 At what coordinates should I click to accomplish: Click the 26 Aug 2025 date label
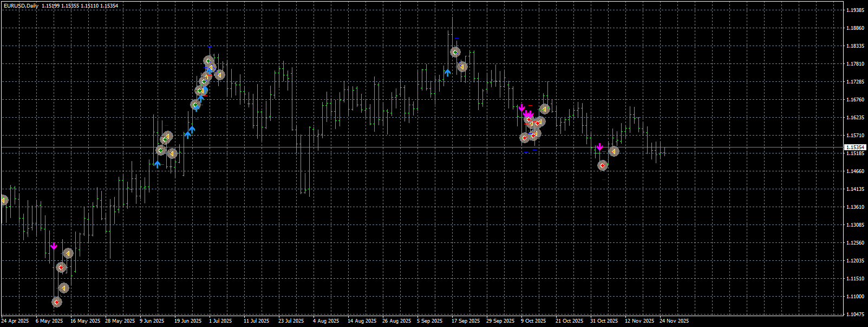(x=397, y=321)
